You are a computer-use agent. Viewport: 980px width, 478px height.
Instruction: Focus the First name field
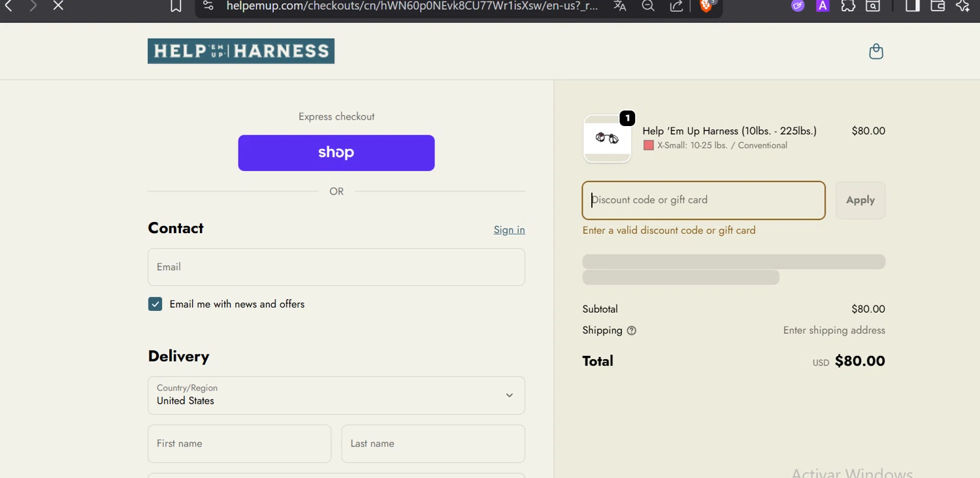(x=239, y=444)
